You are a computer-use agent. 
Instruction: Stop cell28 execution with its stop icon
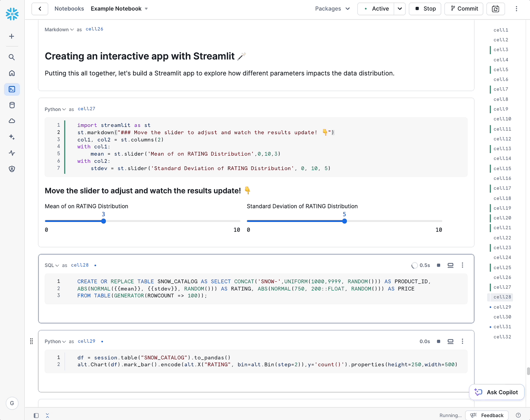coord(438,265)
